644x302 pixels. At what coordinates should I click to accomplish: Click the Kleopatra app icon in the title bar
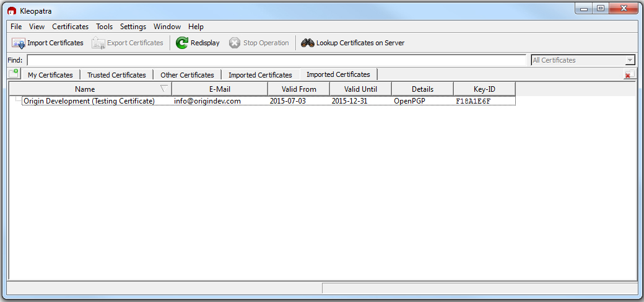coord(12,11)
